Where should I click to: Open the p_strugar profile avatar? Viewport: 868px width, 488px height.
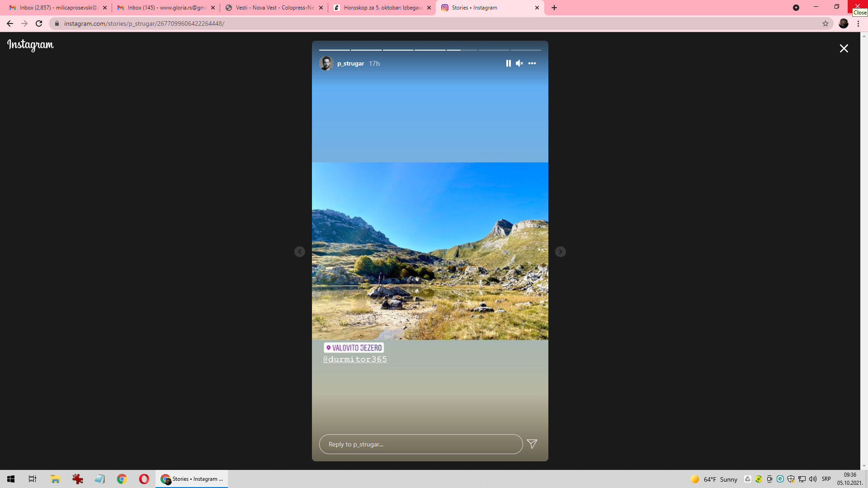coord(326,63)
